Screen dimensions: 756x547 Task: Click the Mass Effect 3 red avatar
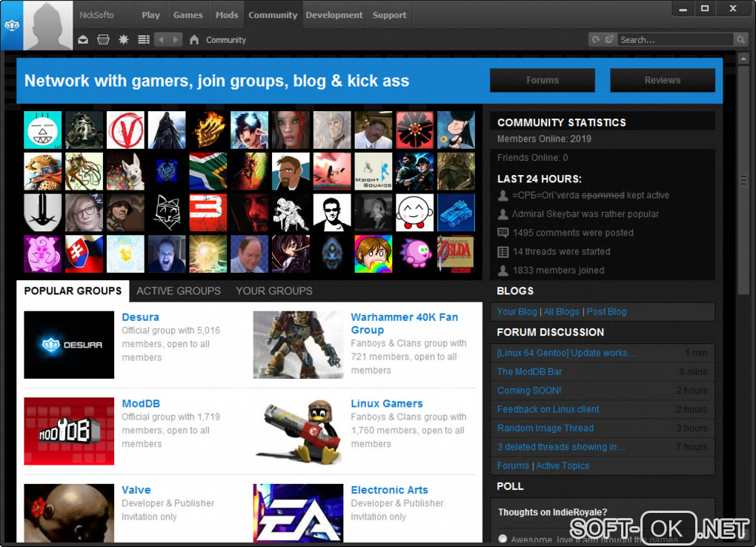pyautogui.click(x=208, y=212)
